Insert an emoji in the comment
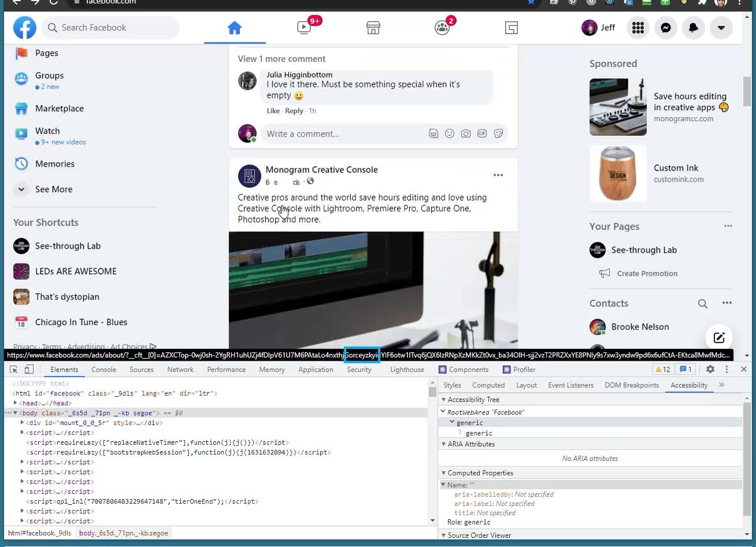The width and height of the screenshot is (756, 547). point(449,134)
